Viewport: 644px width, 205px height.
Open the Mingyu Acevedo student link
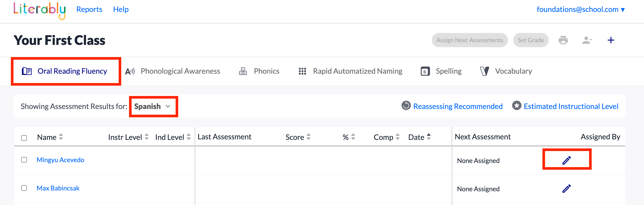click(x=60, y=160)
